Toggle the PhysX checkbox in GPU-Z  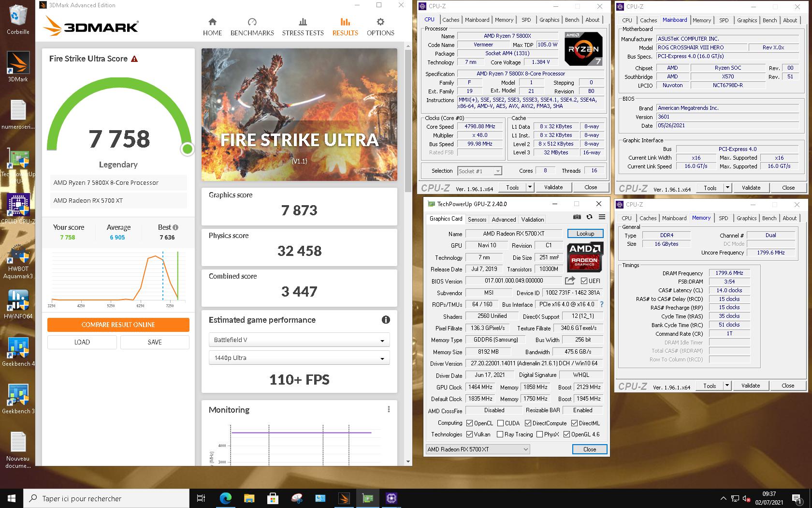539,434
